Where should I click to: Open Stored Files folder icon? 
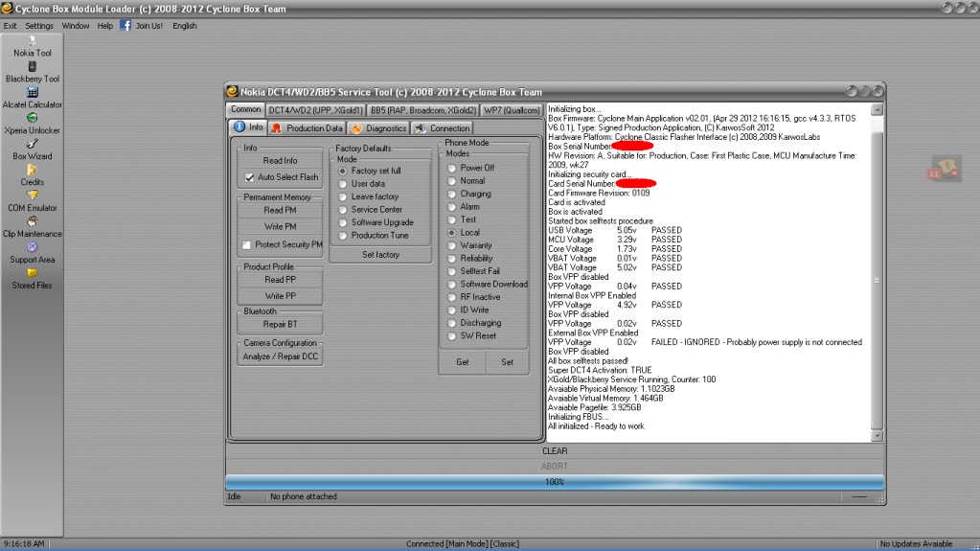click(32, 273)
